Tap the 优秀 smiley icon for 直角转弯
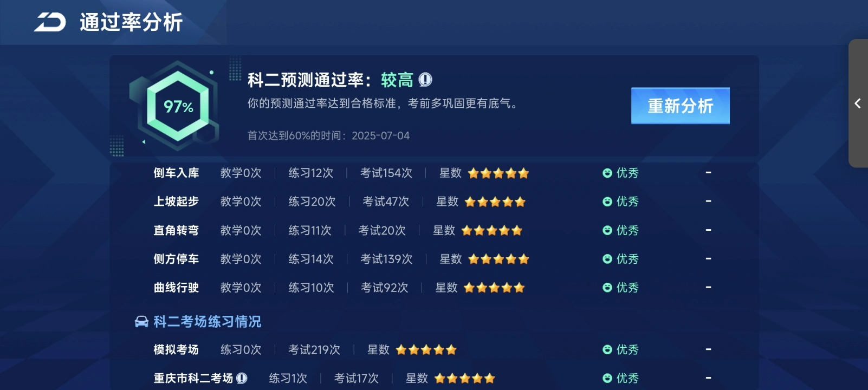The height and width of the screenshot is (390, 868). point(607,231)
